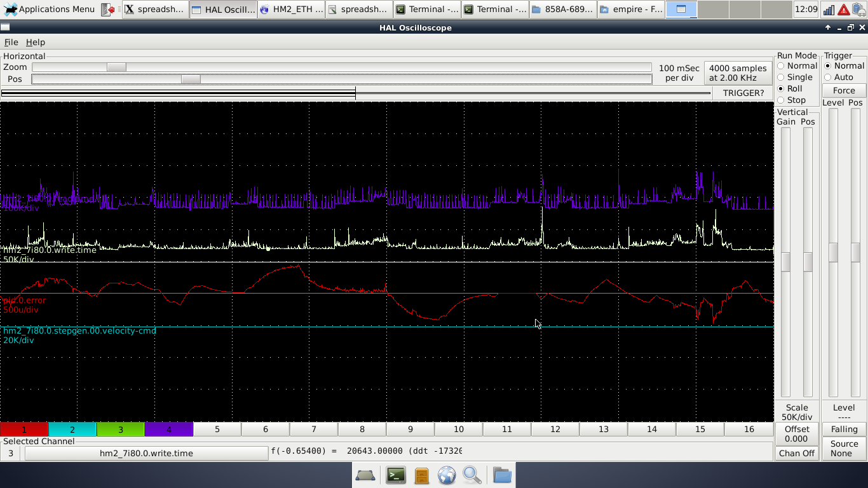Viewport: 868px width, 488px height.
Task: Click the Chan Off button
Action: pyautogui.click(x=797, y=453)
